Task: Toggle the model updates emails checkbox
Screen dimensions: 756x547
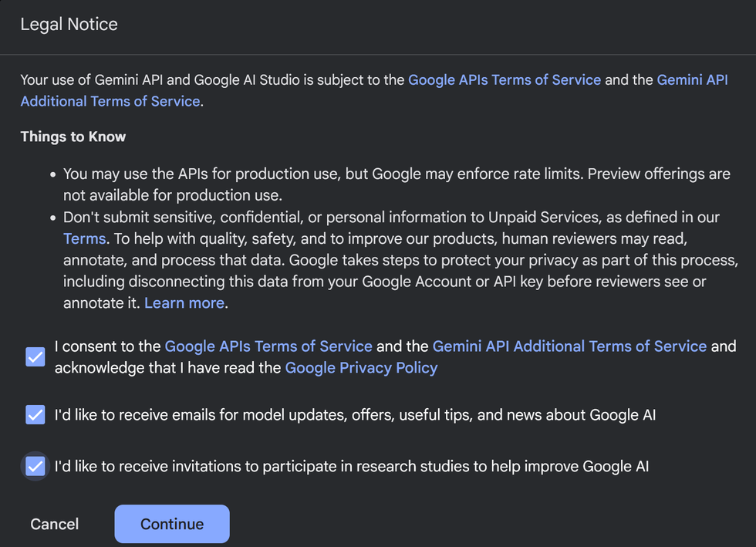Action: (35, 415)
